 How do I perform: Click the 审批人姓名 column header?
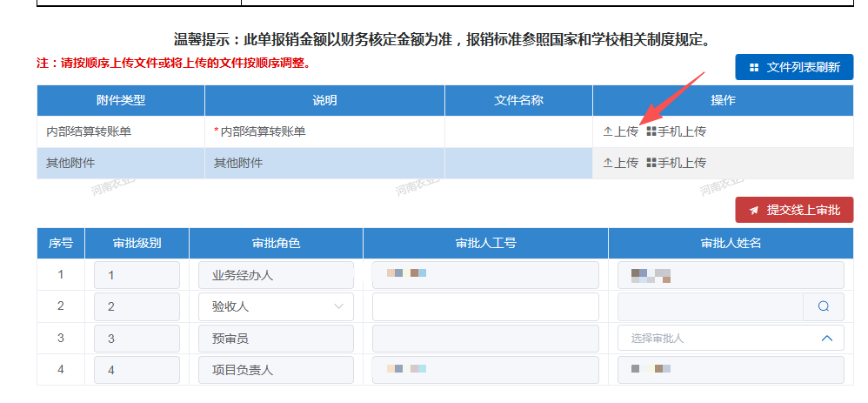[x=731, y=243]
